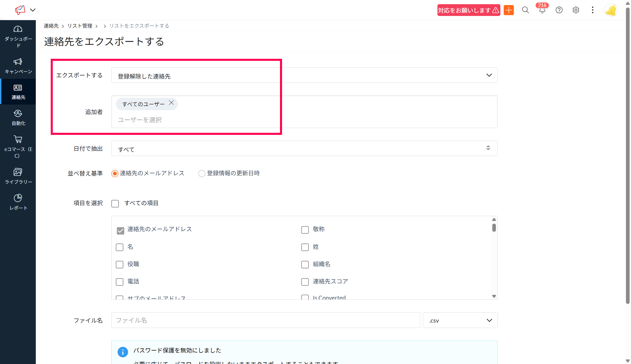Image resolution: width=631 pixels, height=364 pixels.
Task: Remove the すべてのユーザー tag
Action: [171, 103]
